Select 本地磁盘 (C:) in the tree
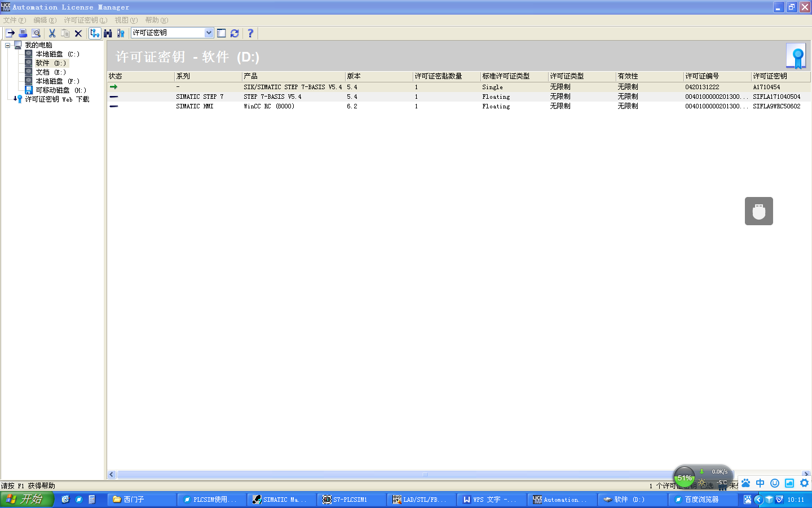Viewport: 812px width, 508px height. click(x=58, y=54)
